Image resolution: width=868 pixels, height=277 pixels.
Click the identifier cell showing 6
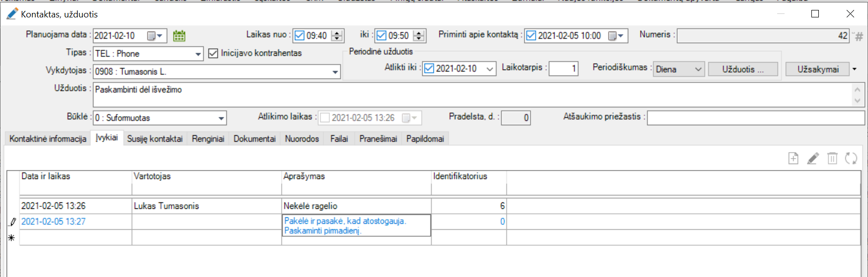pyautogui.click(x=469, y=206)
